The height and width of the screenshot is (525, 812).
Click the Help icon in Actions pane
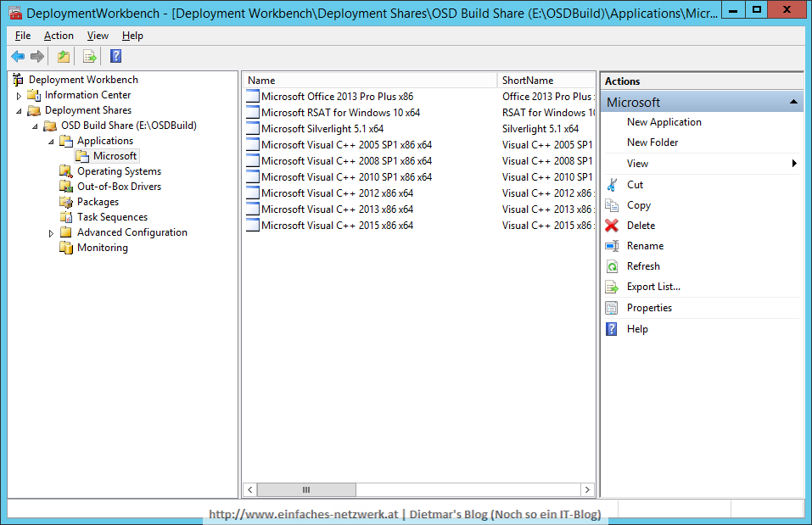click(x=612, y=329)
